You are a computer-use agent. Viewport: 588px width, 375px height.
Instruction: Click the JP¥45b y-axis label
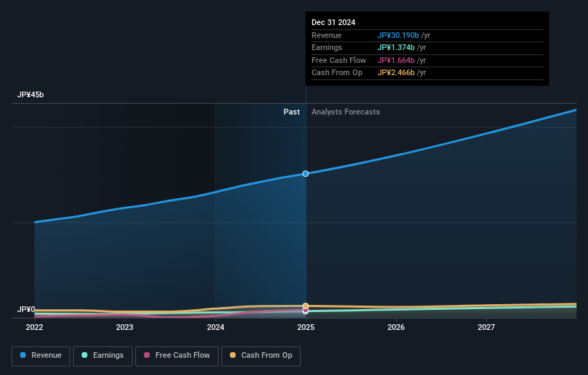(30, 94)
